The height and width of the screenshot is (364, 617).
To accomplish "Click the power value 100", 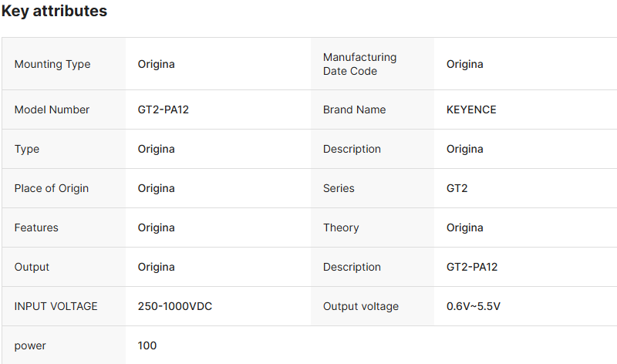I will tap(147, 345).
